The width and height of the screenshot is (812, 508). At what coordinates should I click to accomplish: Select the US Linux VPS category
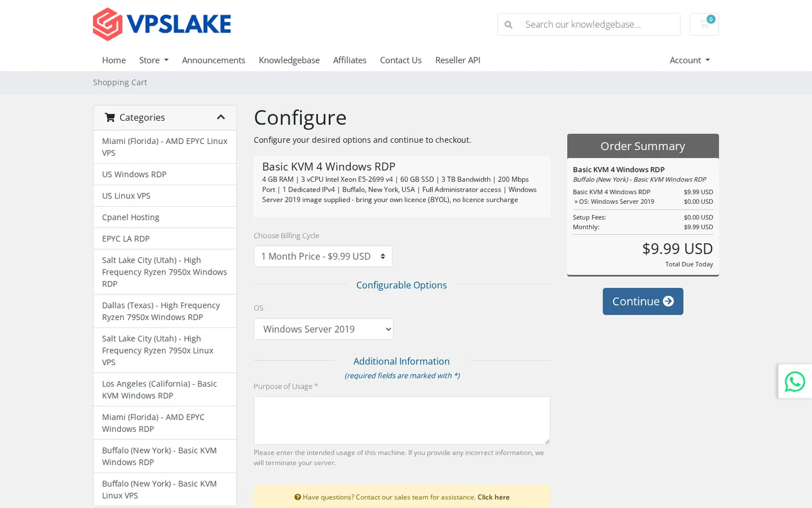(165, 196)
